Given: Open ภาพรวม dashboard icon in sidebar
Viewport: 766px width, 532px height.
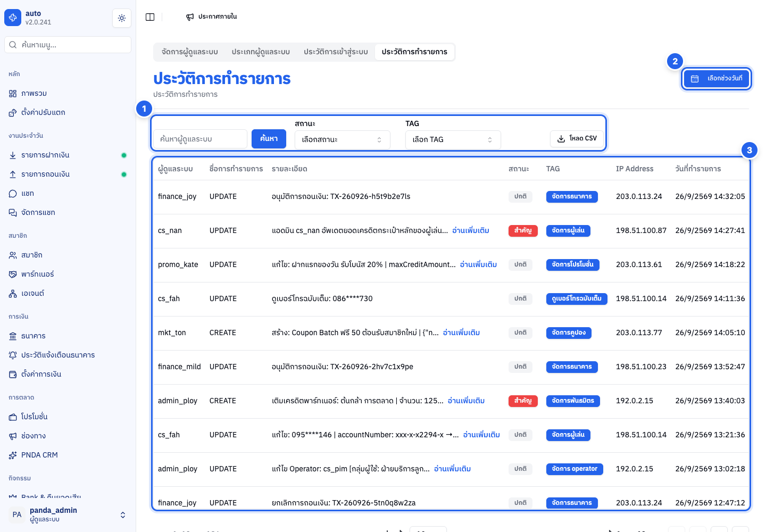Looking at the screenshot, I should click(x=13, y=94).
